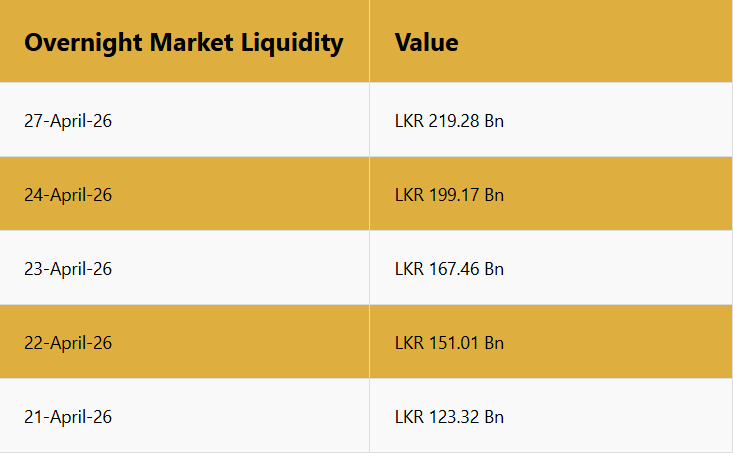Click "LKR" in the 27-April-26 row
The height and width of the screenshot is (461, 733).
pos(409,121)
